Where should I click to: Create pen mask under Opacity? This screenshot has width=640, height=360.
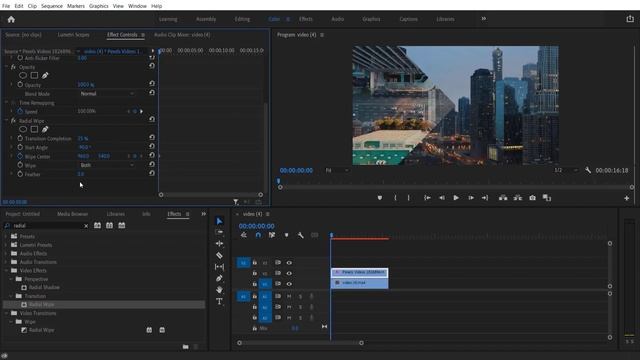pyautogui.click(x=45, y=76)
